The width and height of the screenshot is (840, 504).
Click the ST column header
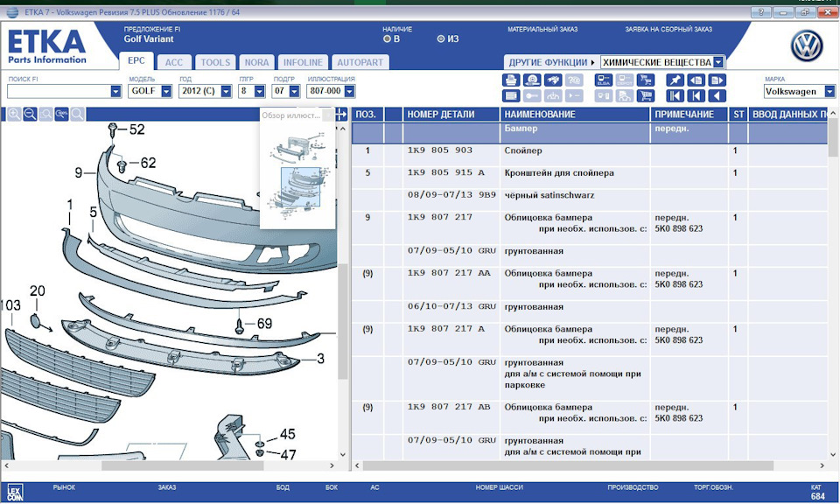[x=738, y=114]
